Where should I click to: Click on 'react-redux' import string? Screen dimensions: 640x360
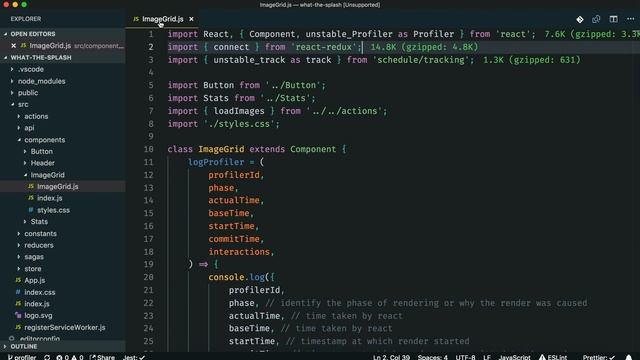(x=324, y=47)
